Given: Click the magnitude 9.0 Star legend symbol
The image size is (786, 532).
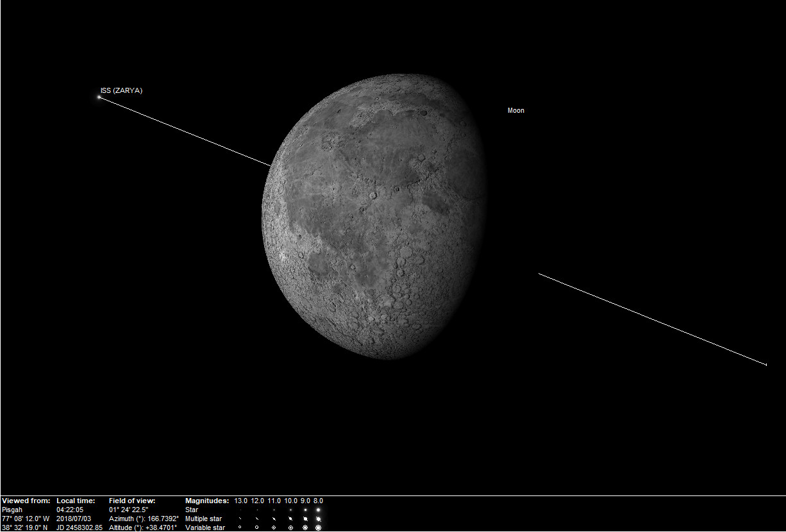Looking at the screenshot, I should coord(305,510).
